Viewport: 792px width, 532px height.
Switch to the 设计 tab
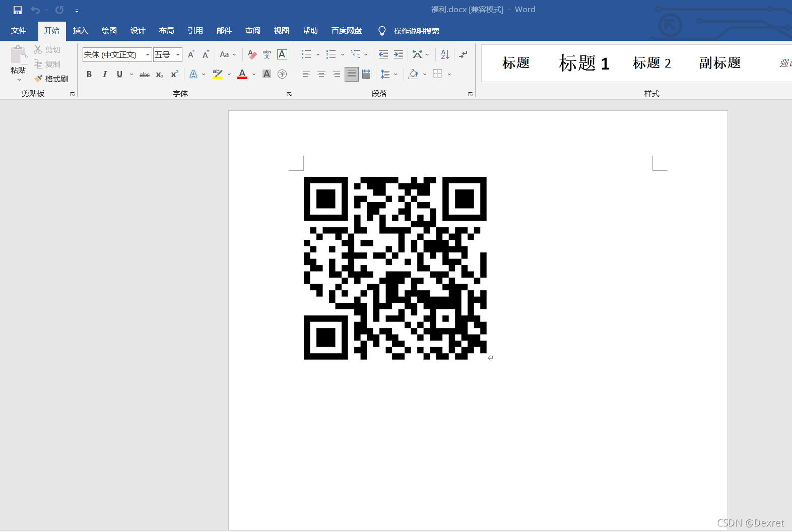click(138, 31)
